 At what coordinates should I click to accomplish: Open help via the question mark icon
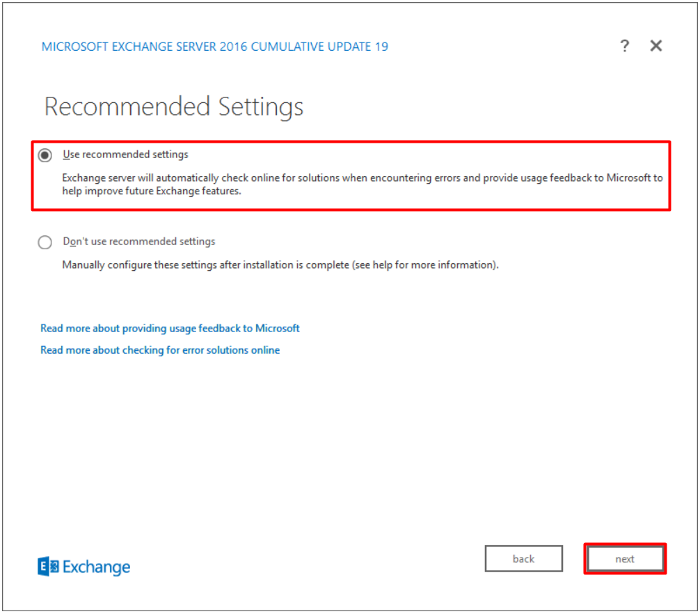pyautogui.click(x=625, y=45)
